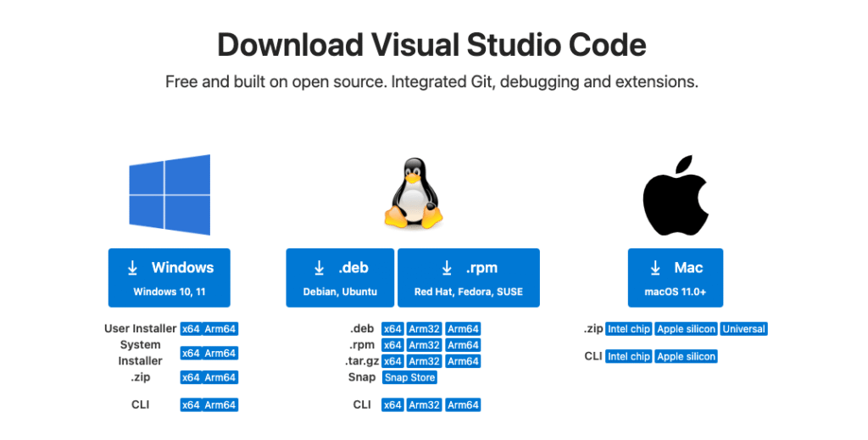Download the Windows 10, 11 installer
The width and height of the screenshot is (868, 440).
pyautogui.click(x=170, y=278)
